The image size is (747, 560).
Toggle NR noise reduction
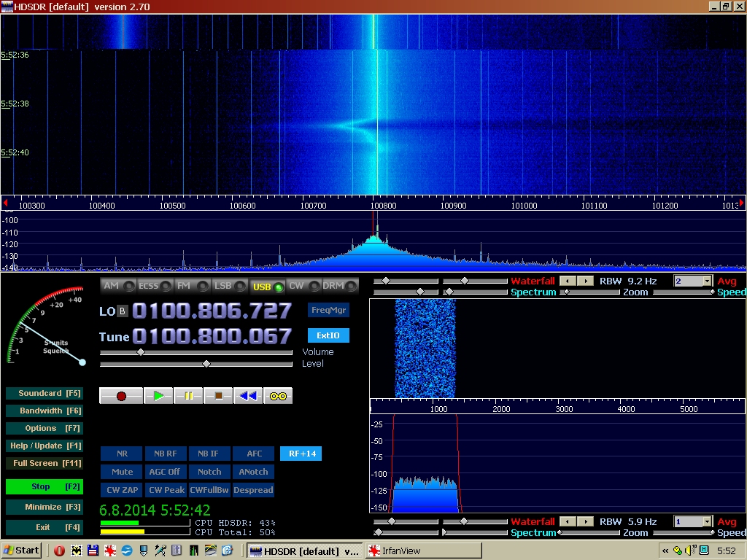[x=122, y=454]
